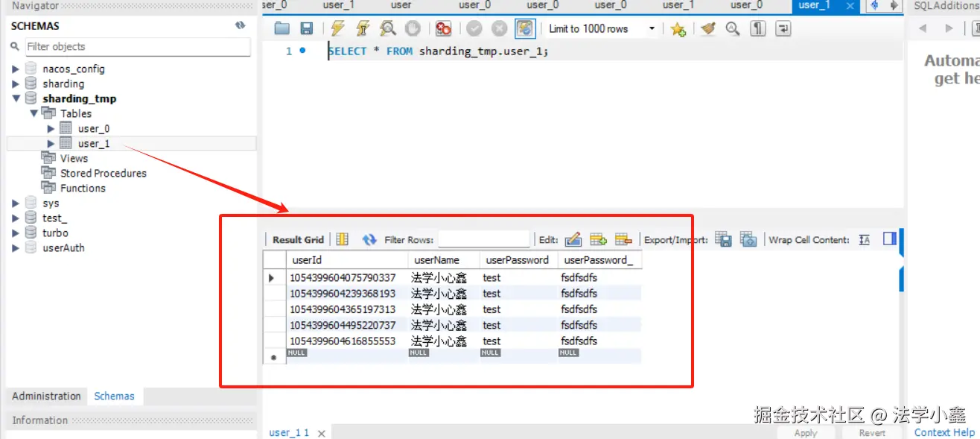Viewport: 980px width, 439px height.
Task: Focus the Filter Rows input
Action: click(x=484, y=239)
